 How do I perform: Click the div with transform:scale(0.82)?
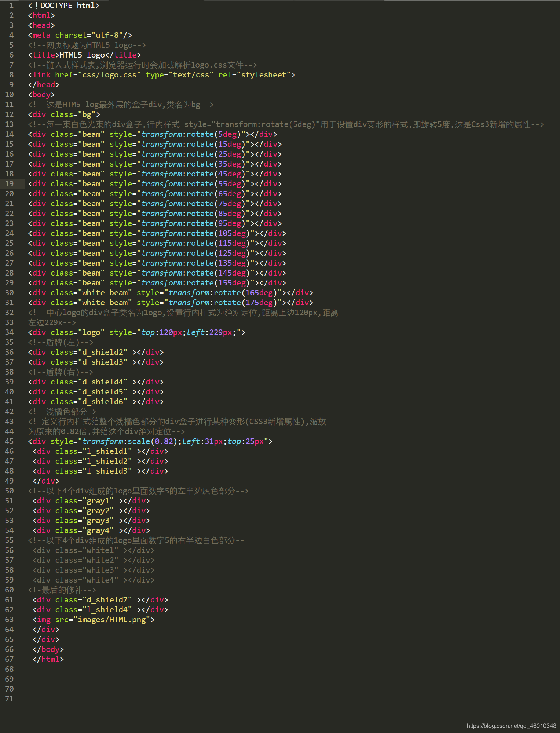pos(150,441)
